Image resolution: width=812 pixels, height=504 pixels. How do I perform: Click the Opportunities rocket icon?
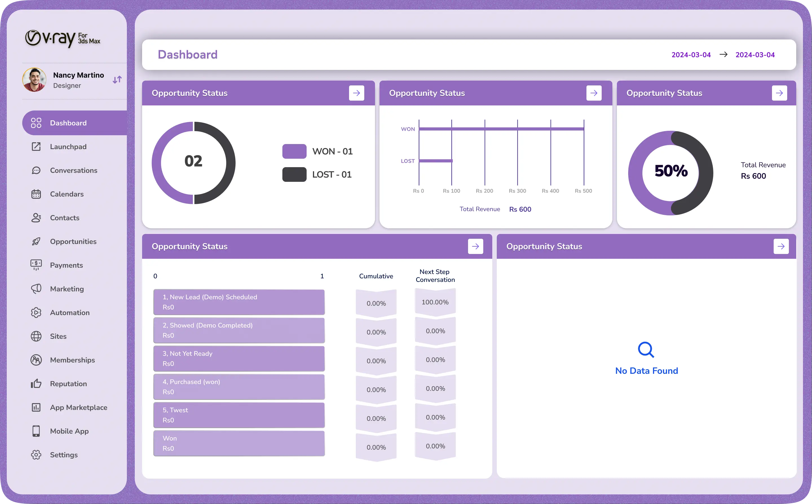[36, 241]
